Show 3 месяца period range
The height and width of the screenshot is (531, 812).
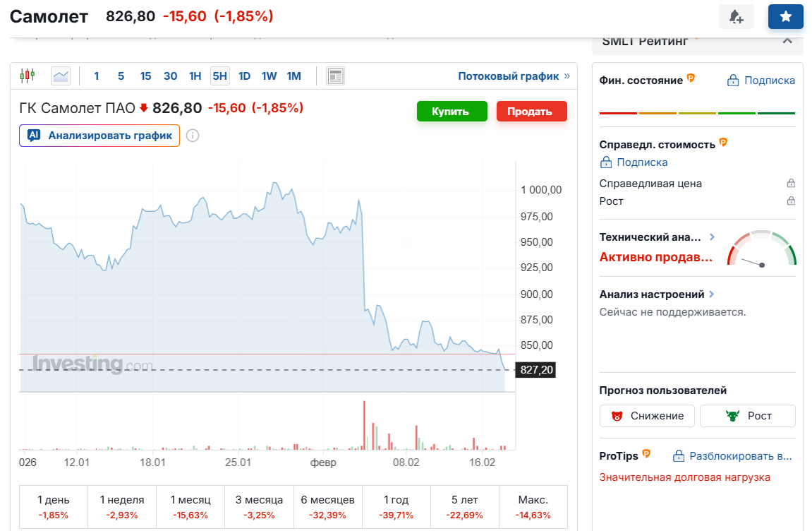click(259, 506)
